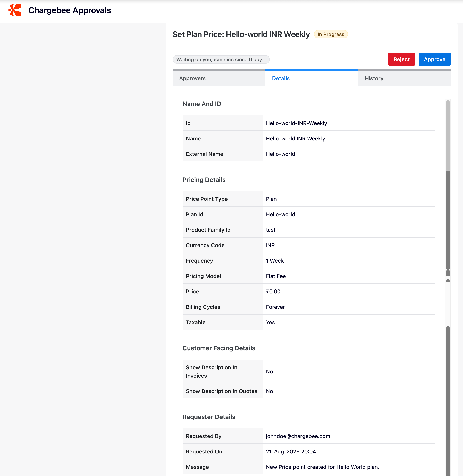Image resolution: width=463 pixels, height=476 pixels.
Task: Click the Price value ₹0.00
Action: click(x=273, y=291)
